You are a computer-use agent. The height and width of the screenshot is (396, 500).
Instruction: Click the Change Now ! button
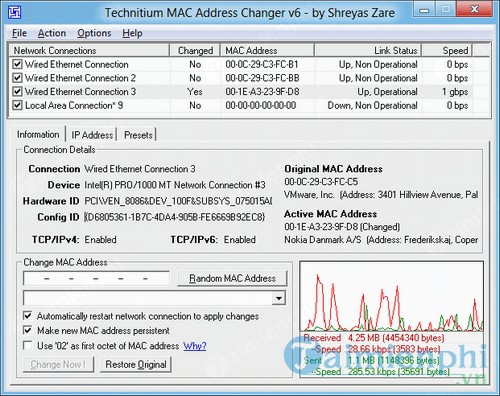point(58,364)
